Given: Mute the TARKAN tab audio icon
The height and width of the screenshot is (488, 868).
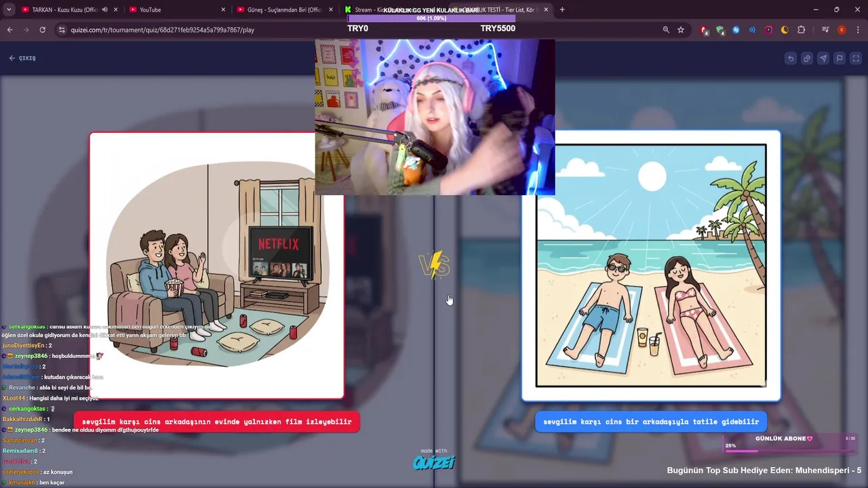Looking at the screenshot, I should pos(104,9).
